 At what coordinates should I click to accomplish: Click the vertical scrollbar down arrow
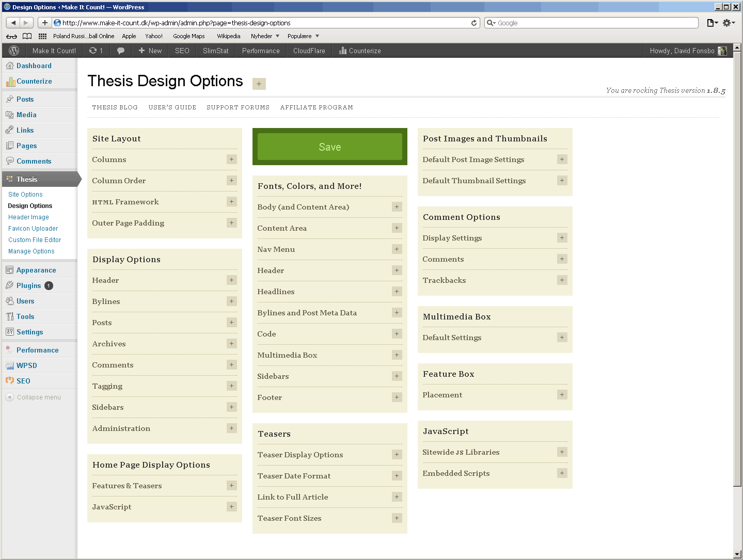pyautogui.click(x=737, y=554)
